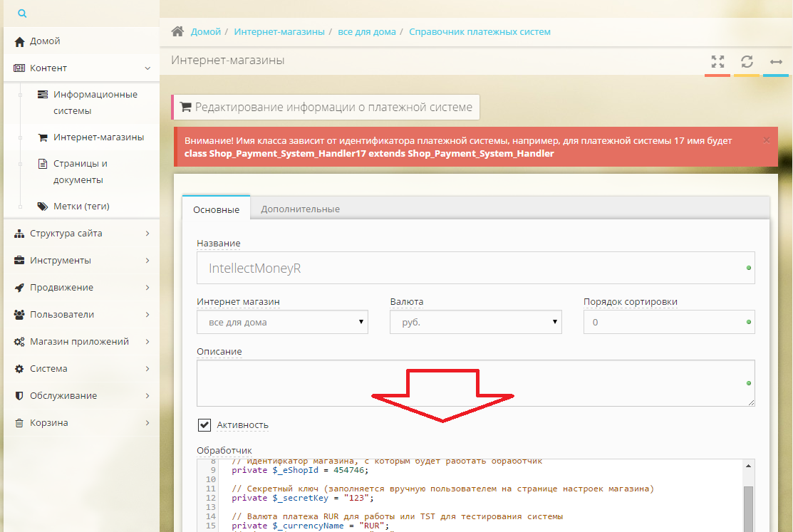Click the horizontal width toggle arrow icon
This screenshot has height=532, width=793.
coord(776,61)
